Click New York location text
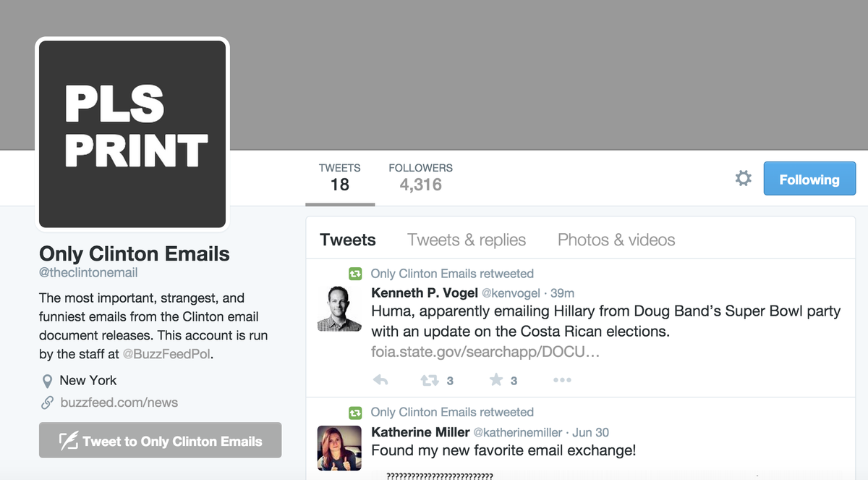 click(x=88, y=380)
